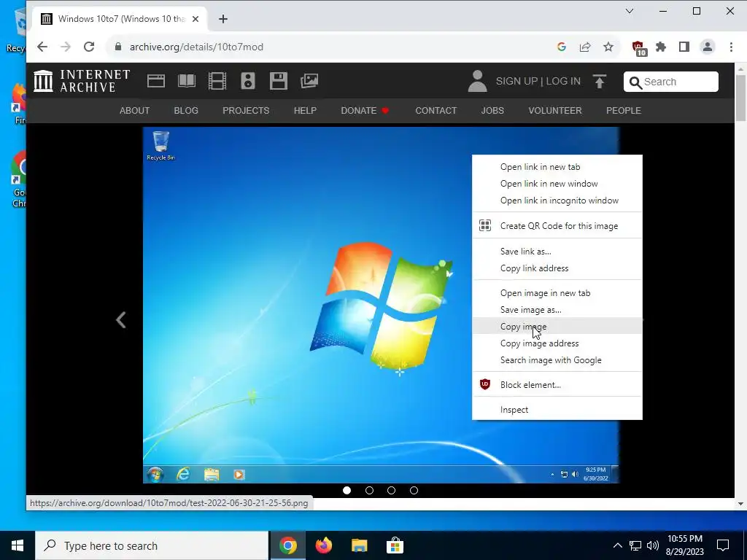Open the PROJECTS link
Screen dimensions: 747x560
point(246,111)
